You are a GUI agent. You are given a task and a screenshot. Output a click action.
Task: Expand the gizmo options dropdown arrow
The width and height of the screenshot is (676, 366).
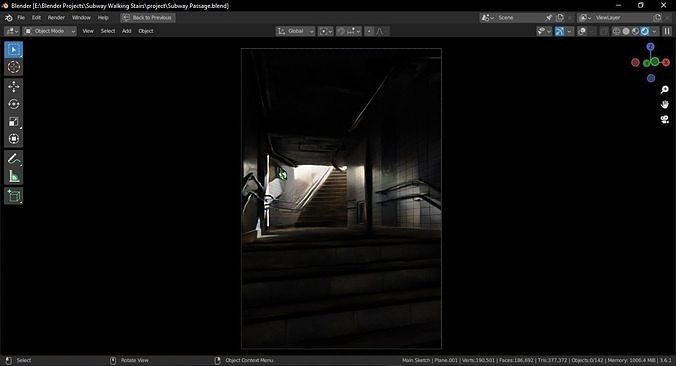pyautogui.click(x=570, y=31)
